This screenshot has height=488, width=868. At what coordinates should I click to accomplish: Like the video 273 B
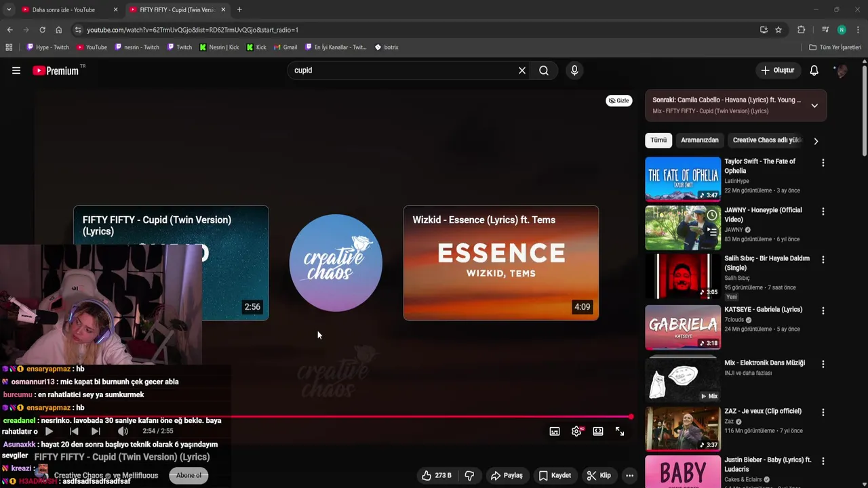436,476
